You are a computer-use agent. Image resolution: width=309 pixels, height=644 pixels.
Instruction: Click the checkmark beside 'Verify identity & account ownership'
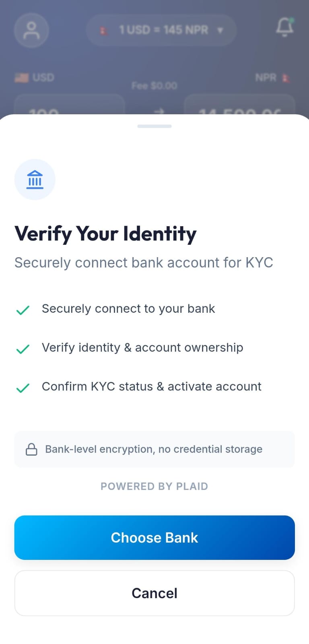coord(23,349)
